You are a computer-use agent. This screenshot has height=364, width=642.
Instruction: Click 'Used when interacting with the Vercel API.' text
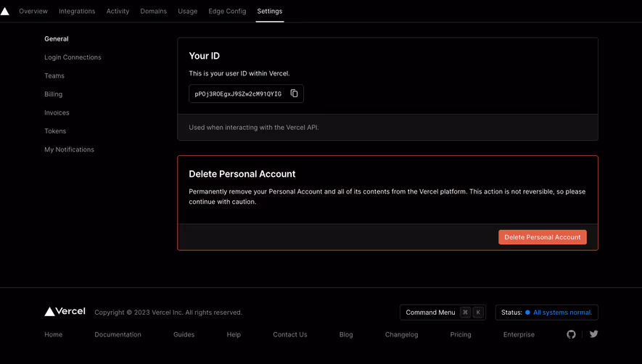coord(254,128)
